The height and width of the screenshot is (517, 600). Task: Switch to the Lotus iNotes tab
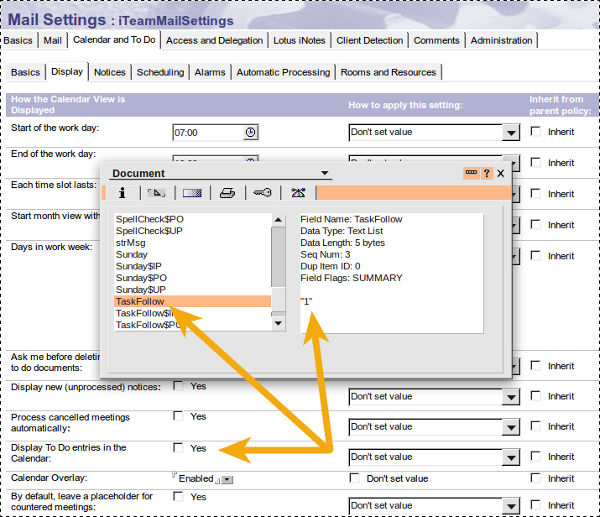(x=299, y=40)
